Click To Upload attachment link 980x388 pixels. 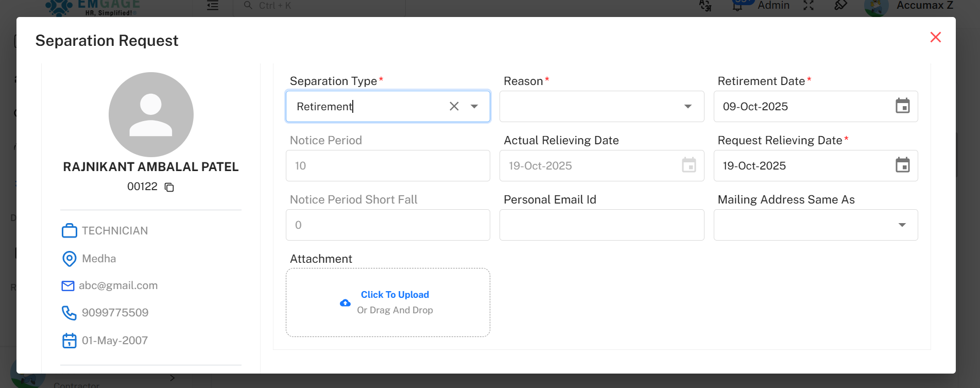tap(394, 294)
